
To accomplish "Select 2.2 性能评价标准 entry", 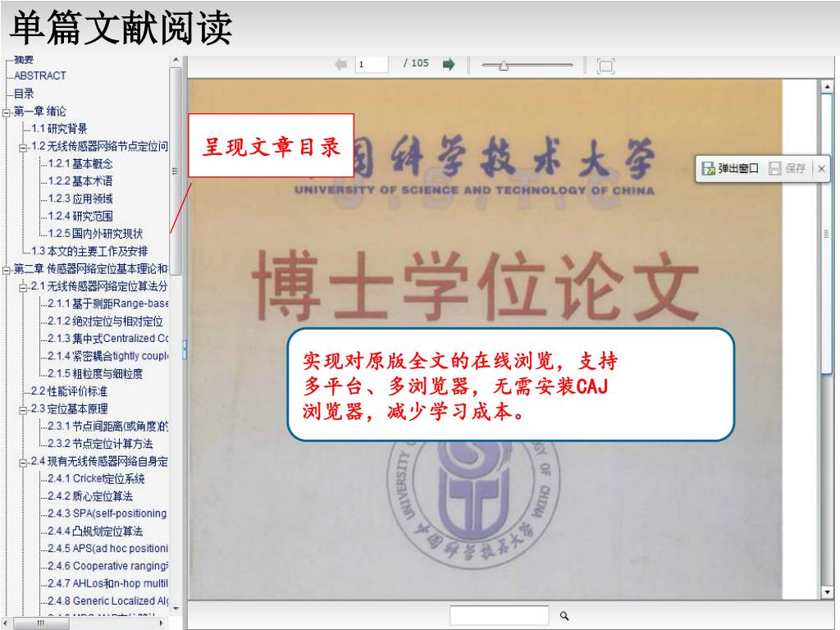I will (x=69, y=391).
